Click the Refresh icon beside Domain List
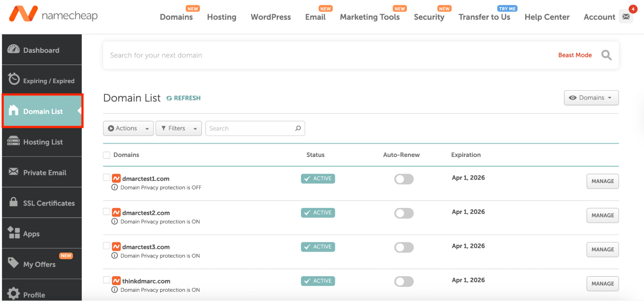 [169, 98]
